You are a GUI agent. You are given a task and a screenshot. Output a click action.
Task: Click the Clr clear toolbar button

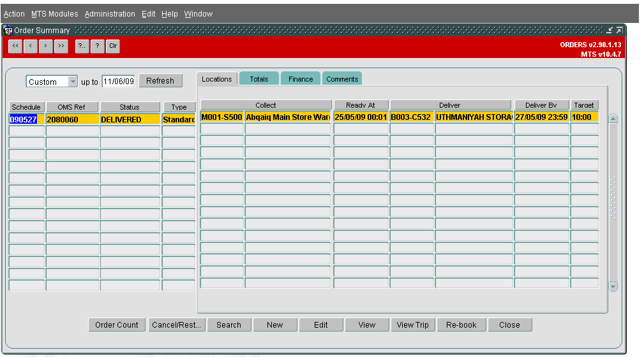(113, 46)
